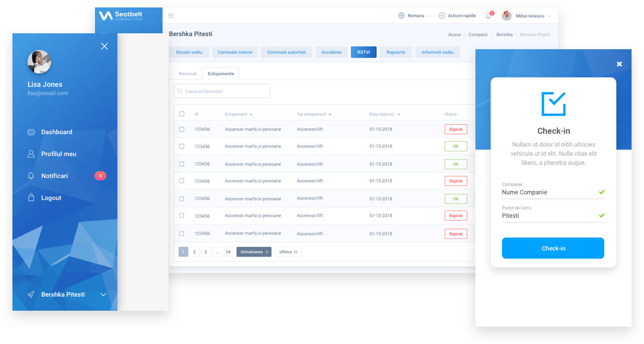Switch to Controale autoritati tab

pos(286,52)
